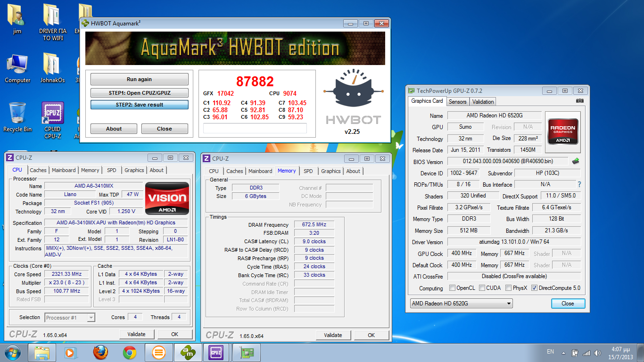Click STEP2: Save result button

139,105
